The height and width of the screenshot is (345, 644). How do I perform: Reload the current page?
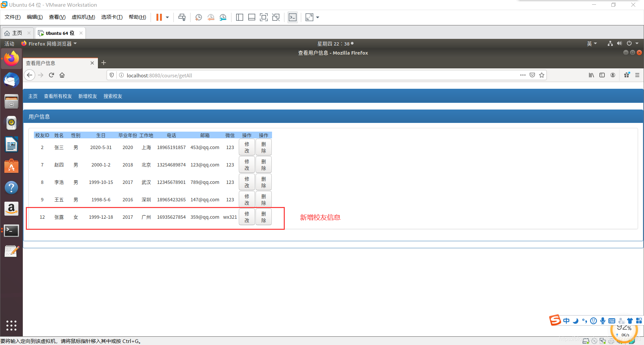51,75
